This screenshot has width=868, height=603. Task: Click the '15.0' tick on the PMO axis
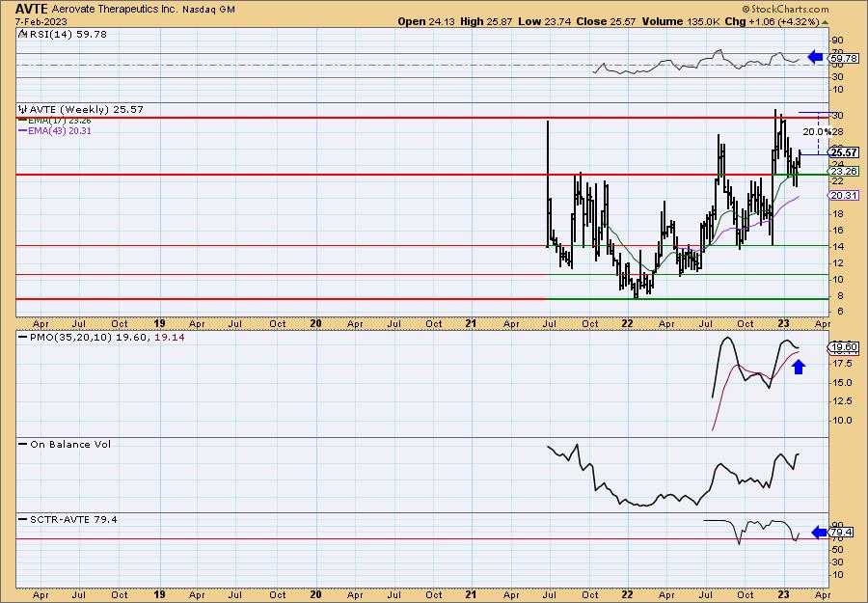tap(841, 382)
